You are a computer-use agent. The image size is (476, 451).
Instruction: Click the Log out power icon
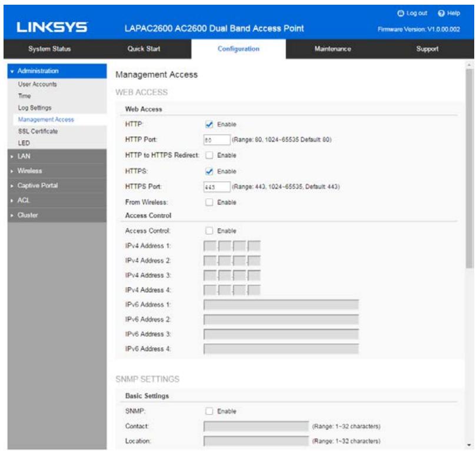pos(401,13)
